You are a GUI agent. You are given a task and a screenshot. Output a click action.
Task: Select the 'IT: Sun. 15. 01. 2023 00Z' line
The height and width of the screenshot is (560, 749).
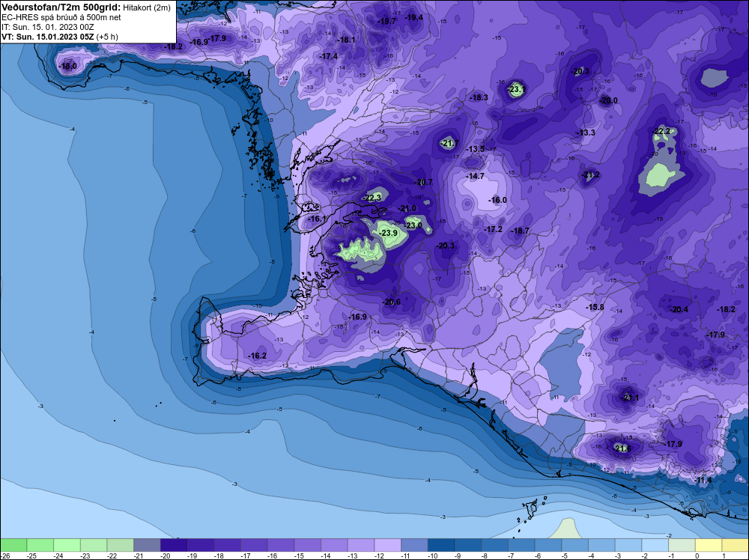pyautogui.click(x=48, y=27)
